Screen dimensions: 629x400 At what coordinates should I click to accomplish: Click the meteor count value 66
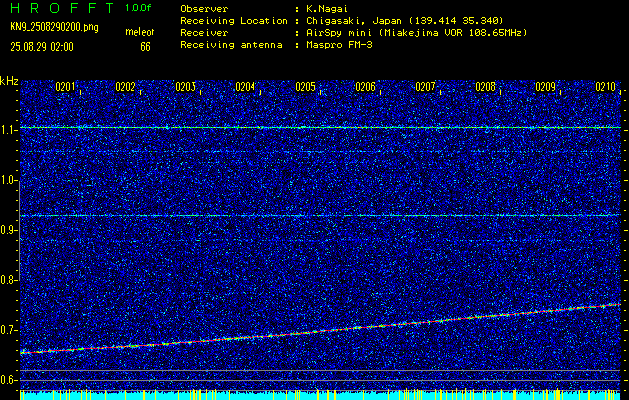(145, 47)
